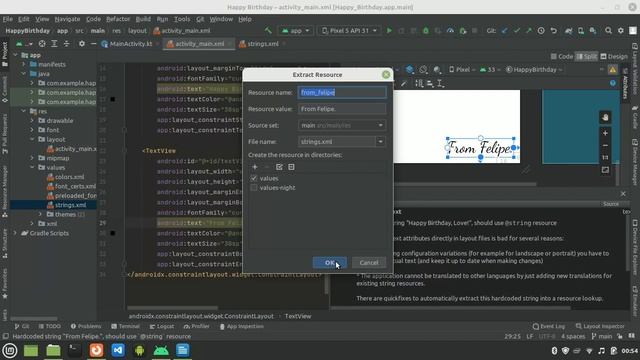Open the app run configuration dropdown
This screenshot has height=360, width=640.
pyautogui.click(x=296, y=31)
